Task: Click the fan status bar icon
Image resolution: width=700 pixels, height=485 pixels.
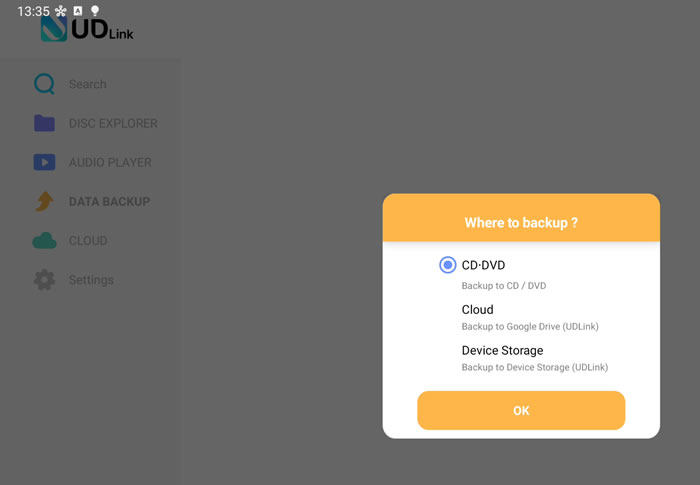Action: [60, 11]
